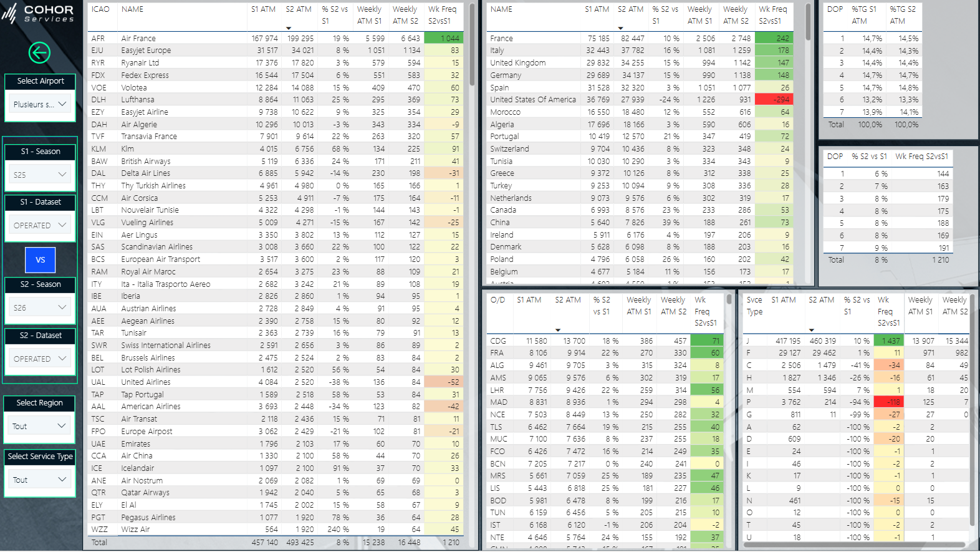
Task: Open the S1 Dataset OPERATED dropdown
Action: click(40, 225)
